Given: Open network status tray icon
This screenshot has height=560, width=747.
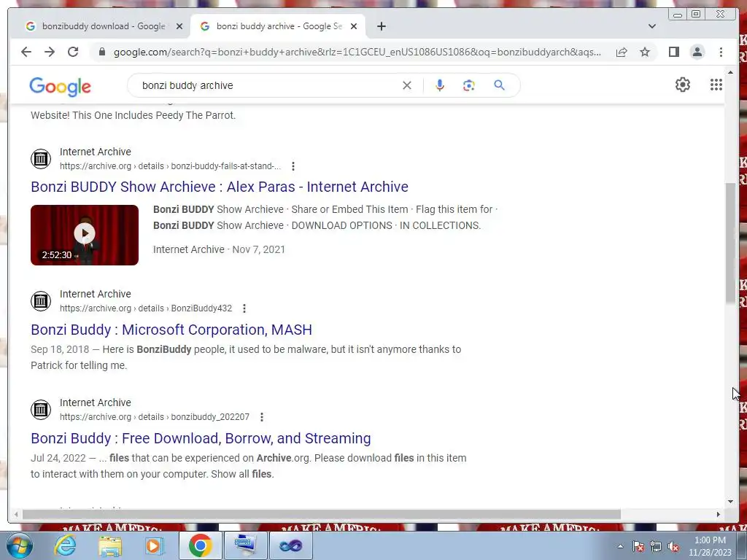Looking at the screenshot, I should point(656,546).
